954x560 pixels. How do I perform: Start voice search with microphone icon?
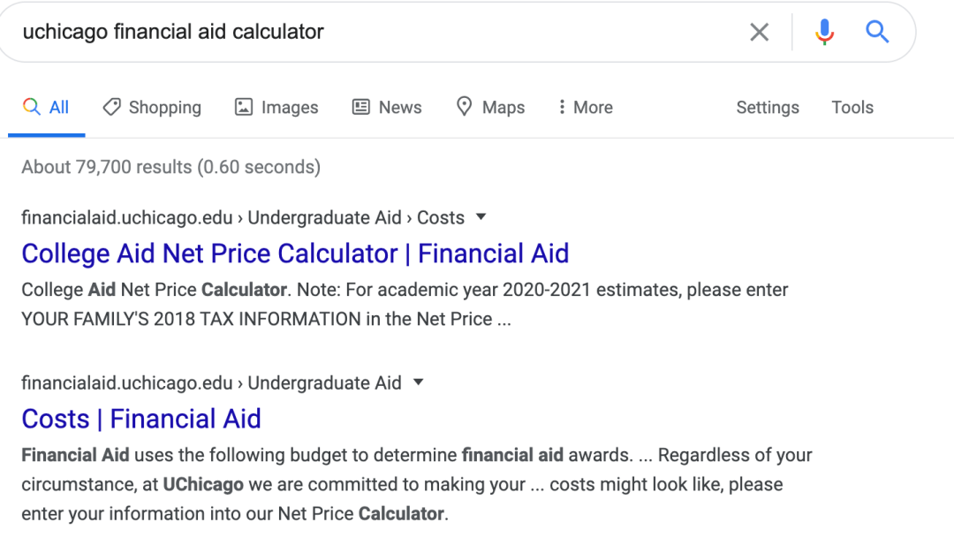pos(824,32)
